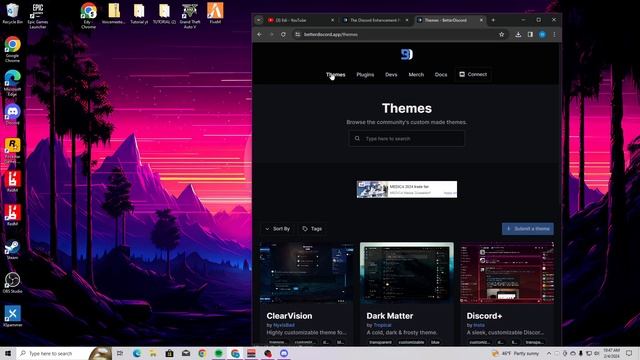Open the XSpammer desktop shortcut
Image resolution: width=640 pixels, height=360 pixels.
point(12,316)
